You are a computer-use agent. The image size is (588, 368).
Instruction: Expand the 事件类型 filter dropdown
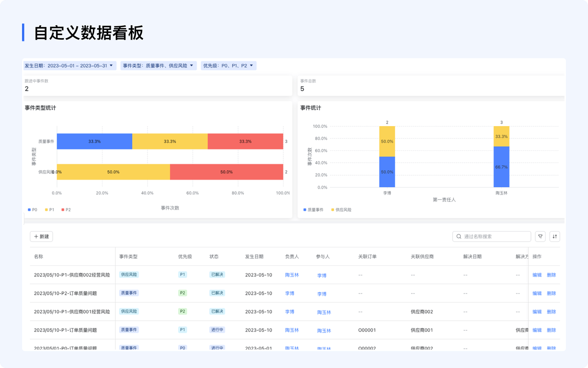pyautogui.click(x=159, y=66)
